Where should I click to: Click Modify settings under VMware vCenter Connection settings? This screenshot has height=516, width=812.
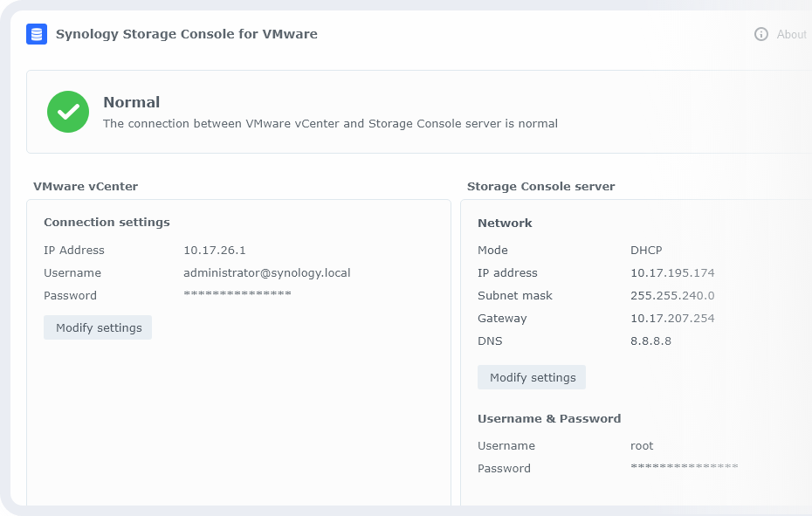tap(98, 327)
